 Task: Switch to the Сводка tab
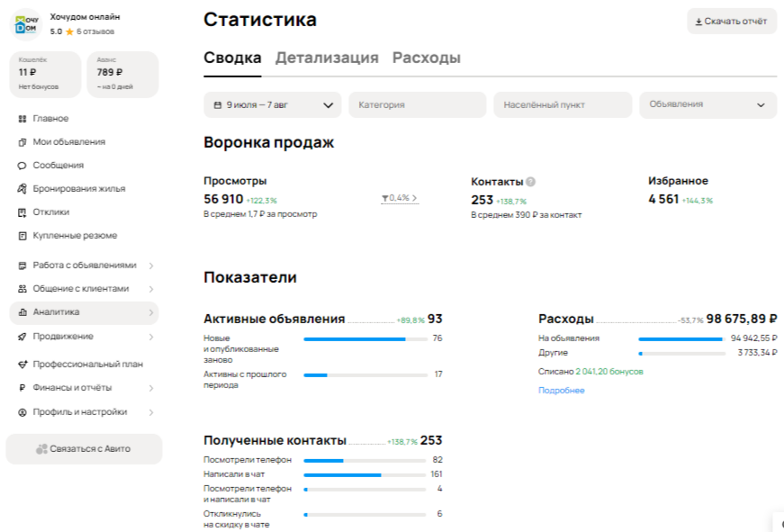click(232, 58)
